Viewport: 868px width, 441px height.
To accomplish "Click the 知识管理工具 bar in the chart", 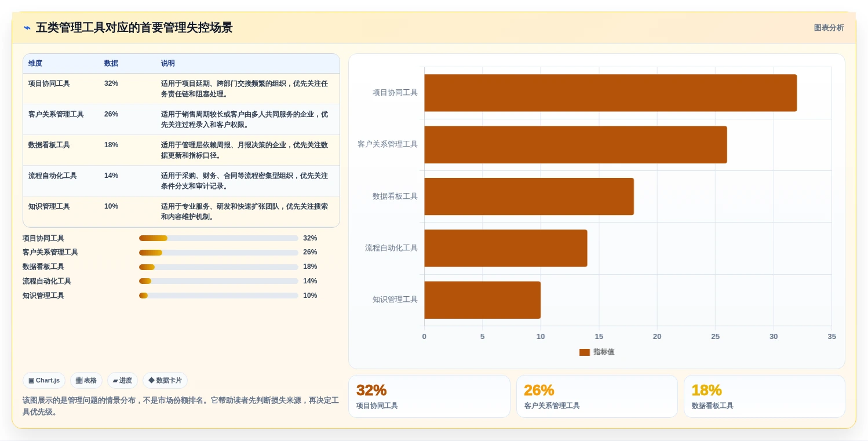I will point(483,300).
